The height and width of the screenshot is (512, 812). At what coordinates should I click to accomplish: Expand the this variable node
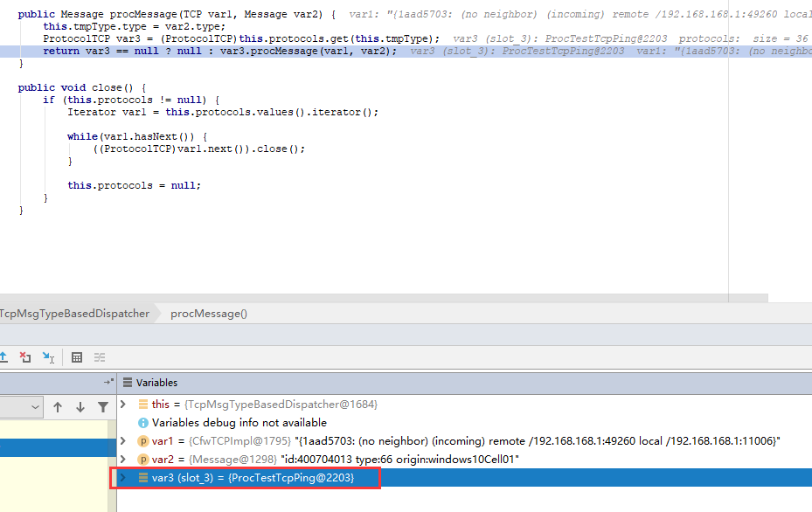[122, 405]
